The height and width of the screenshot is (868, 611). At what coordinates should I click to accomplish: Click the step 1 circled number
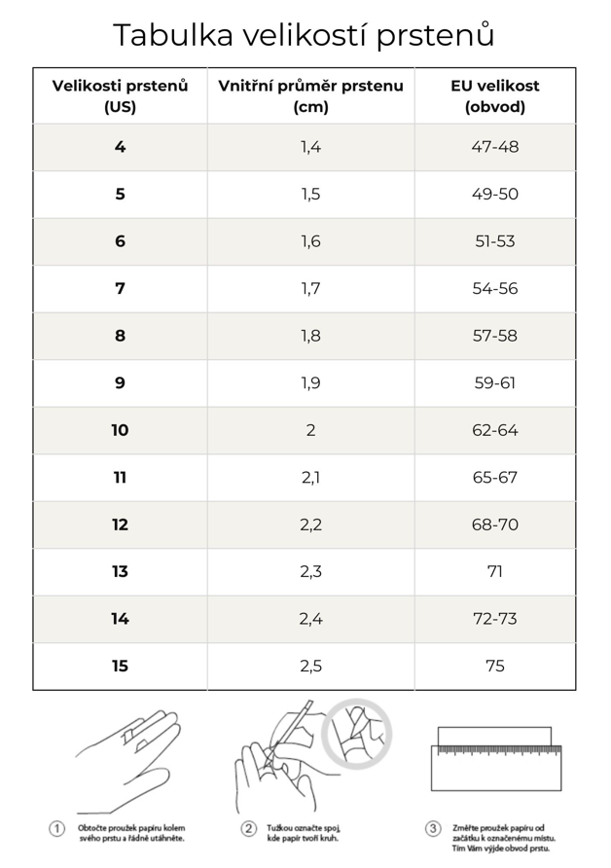pyautogui.click(x=57, y=828)
